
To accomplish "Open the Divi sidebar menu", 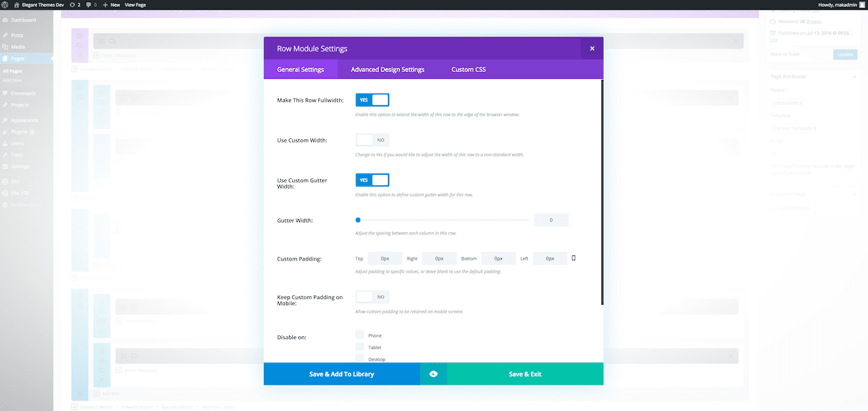I will (14, 182).
